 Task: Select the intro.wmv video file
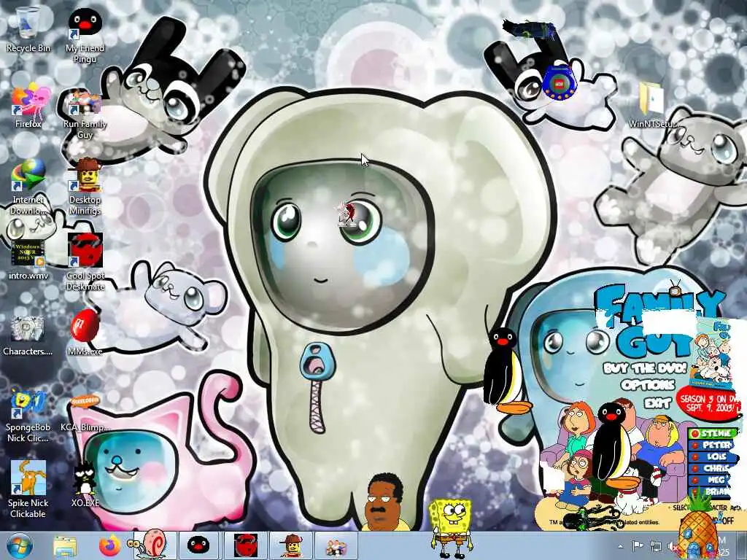pyautogui.click(x=28, y=260)
